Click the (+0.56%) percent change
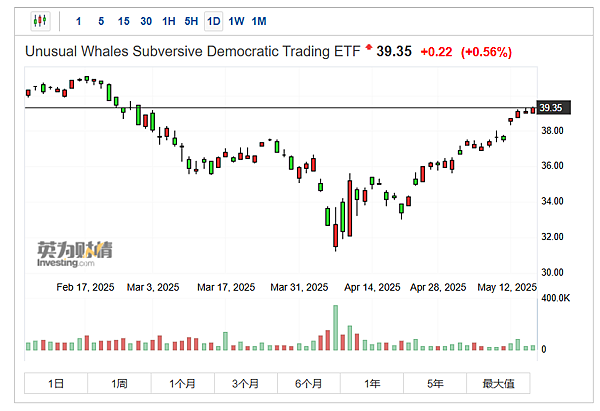 point(486,52)
